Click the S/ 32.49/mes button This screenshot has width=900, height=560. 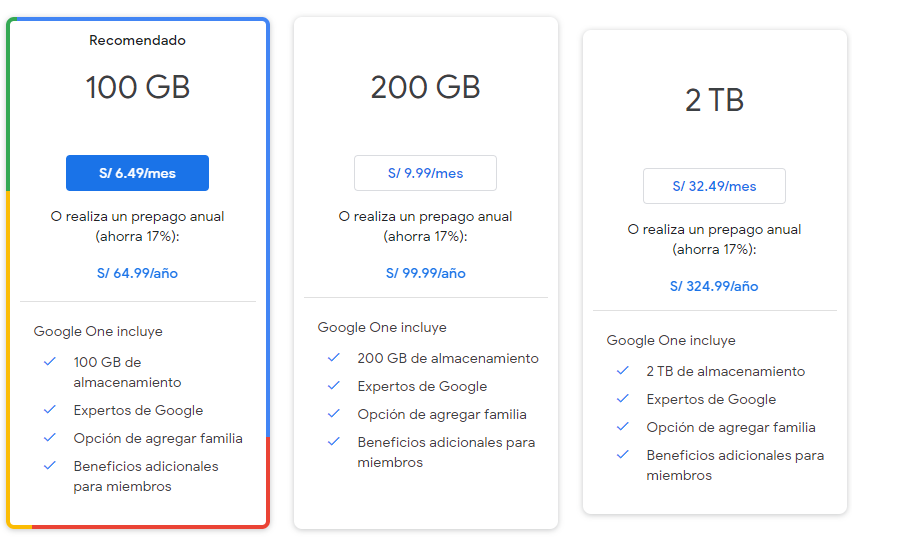714,186
